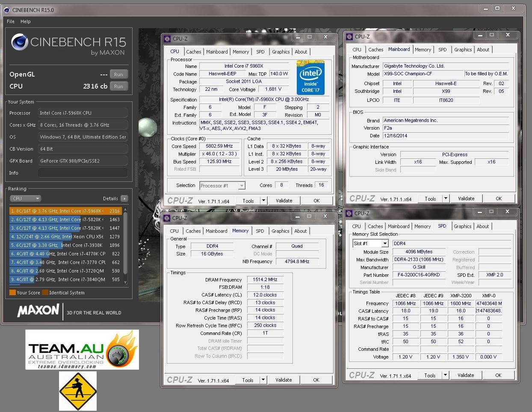Click the Processor Intel Core i7-5960X CPU field
Image resolution: width=532 pixels, height=412 pixels.
pyautogui.click(x=83, y=113)
